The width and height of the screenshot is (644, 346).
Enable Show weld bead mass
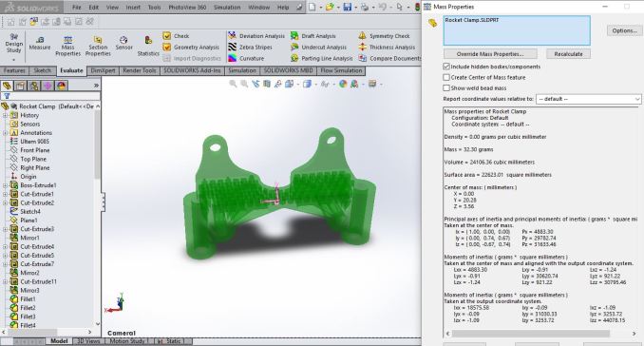[446, 88]
